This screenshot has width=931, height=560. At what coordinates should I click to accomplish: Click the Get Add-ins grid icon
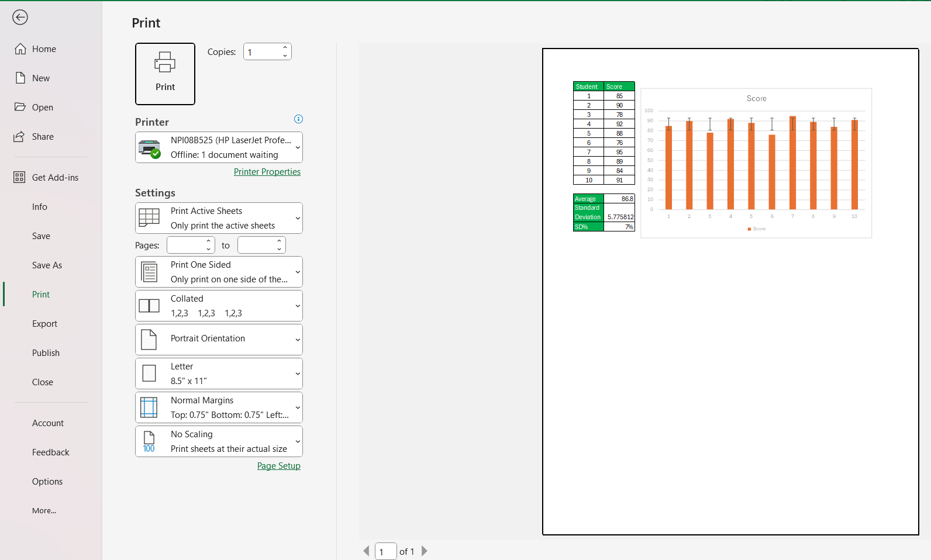tap(19, 178)
